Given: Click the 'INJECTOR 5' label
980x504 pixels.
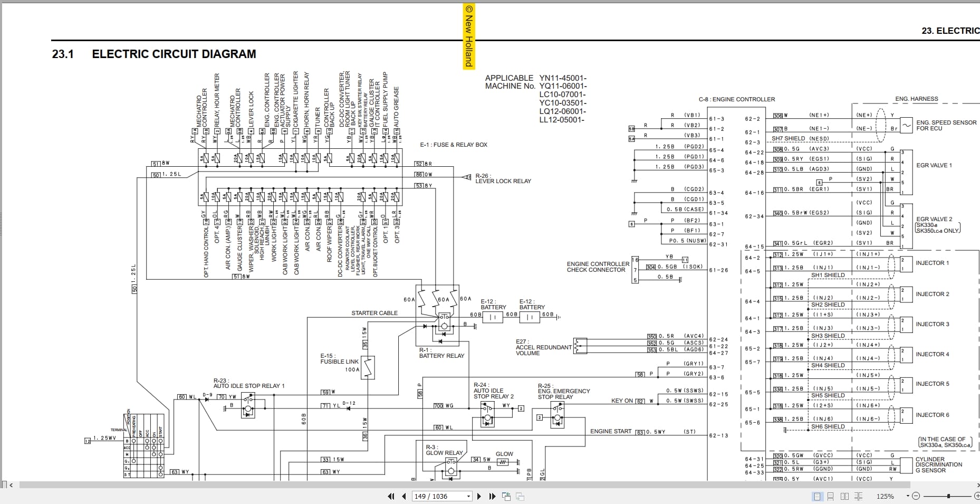Looking at the screenshot, I should pyautogui.click(x=932, y=384).
